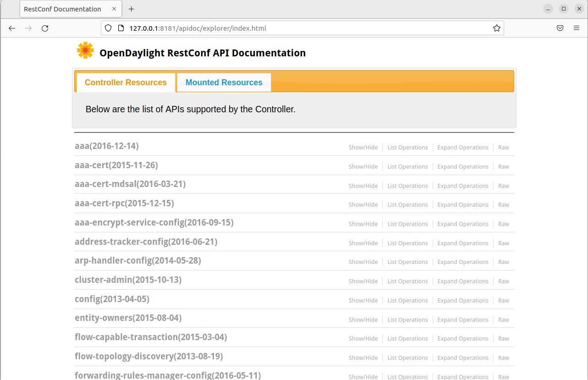
Task: Click the page info icon in address bar
Action: (121, 28)
